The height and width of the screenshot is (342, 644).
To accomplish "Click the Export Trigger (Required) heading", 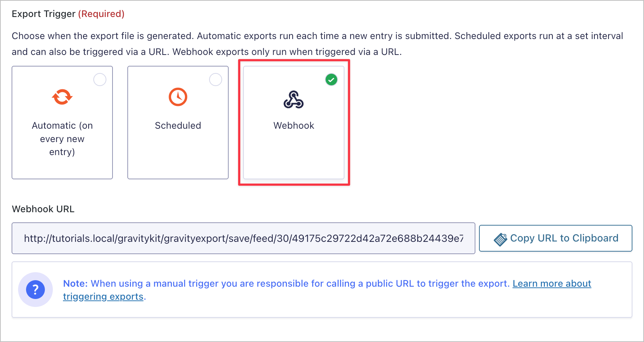I will pos(68,14).
